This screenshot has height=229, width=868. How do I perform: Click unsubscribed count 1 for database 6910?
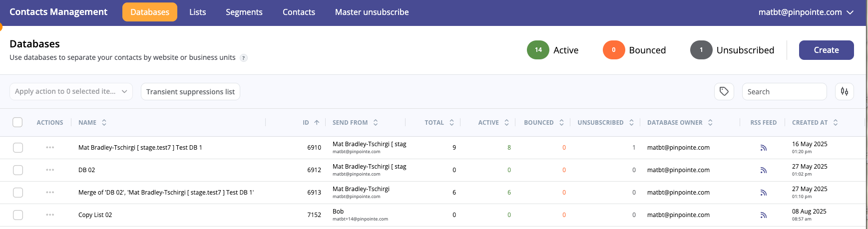634,148
